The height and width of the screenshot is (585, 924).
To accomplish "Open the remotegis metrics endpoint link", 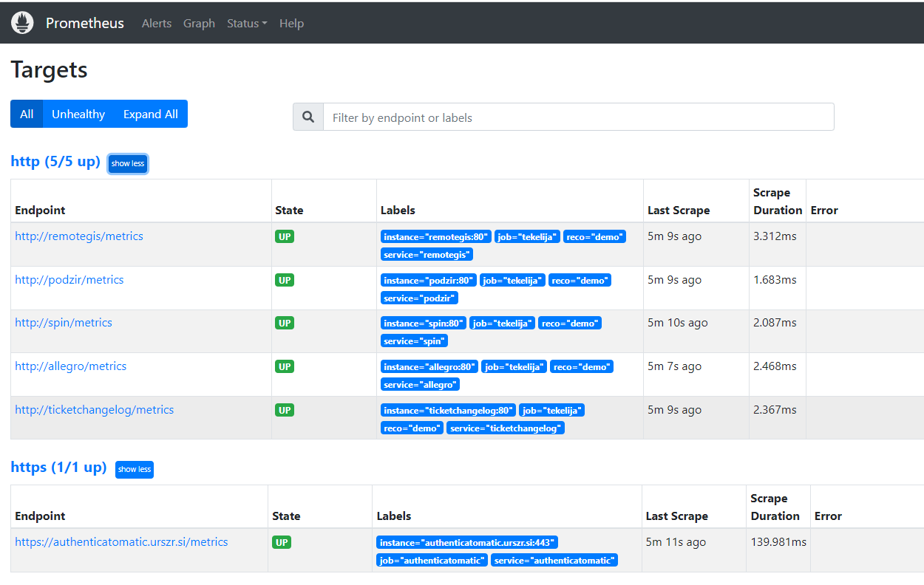I will pyautogui.click(x=79, y=236).
